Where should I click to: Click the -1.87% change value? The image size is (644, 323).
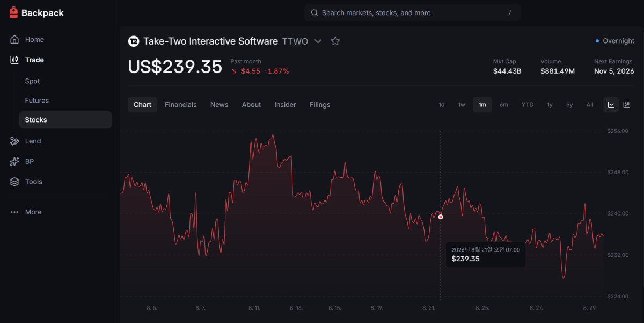[x=276, y=71]
